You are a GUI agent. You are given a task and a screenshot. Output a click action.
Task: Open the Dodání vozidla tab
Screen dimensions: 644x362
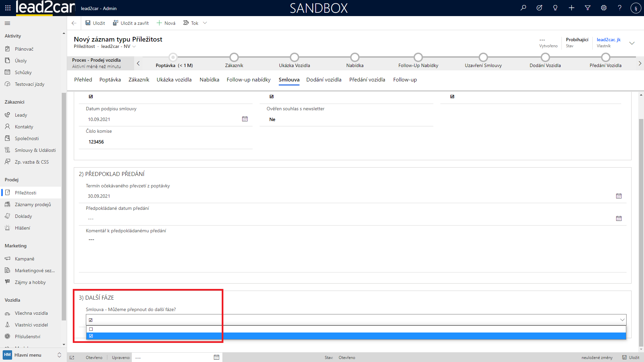pyautogui.click(x=324, y=80)
